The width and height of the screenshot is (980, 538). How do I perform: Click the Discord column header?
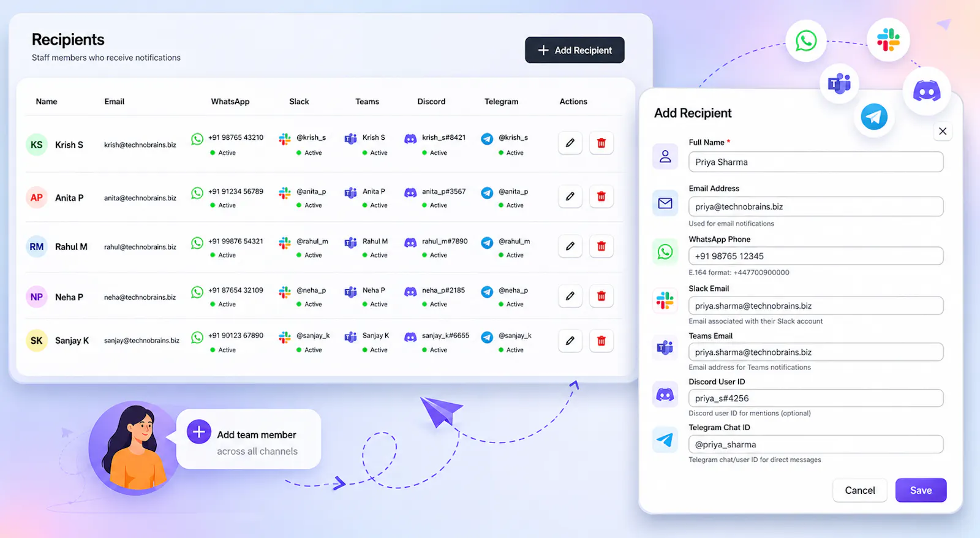click(432, 102)
